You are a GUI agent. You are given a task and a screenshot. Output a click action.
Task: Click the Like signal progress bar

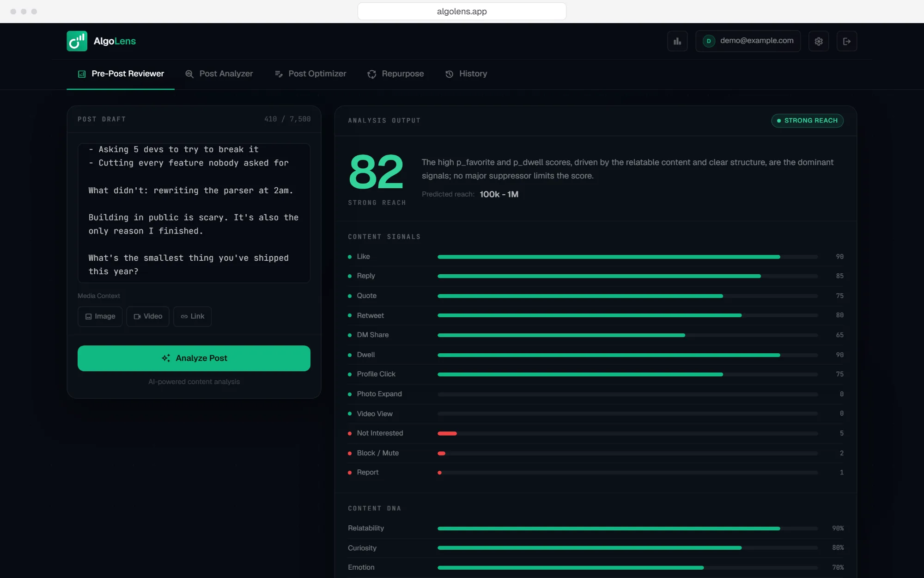click(627, 257)
